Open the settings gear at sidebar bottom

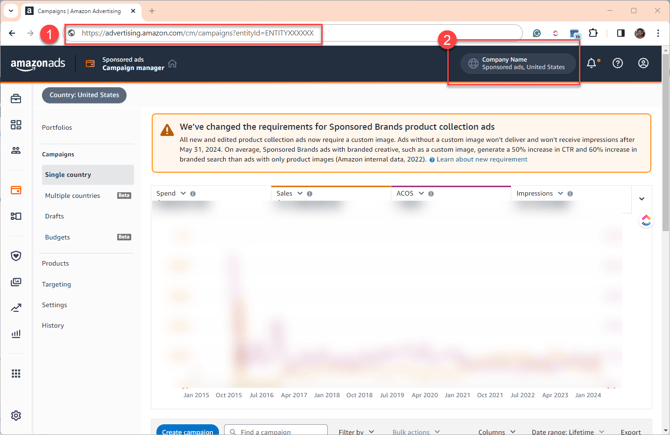tap(16, 415)
